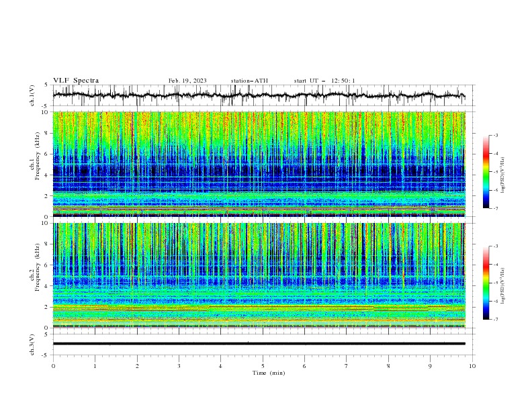Viewport: 532px width, 411px height.
Task: Click the "ch.1(V)" waveform axis label
Action: pos(32,95)
